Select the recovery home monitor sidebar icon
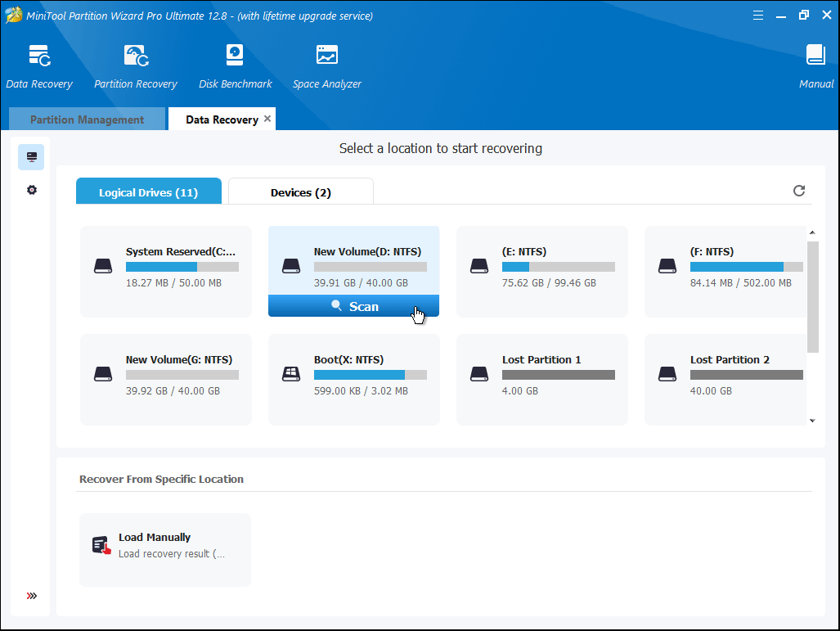The width and height of the screenshot is (840, 631). pos(32,157)
